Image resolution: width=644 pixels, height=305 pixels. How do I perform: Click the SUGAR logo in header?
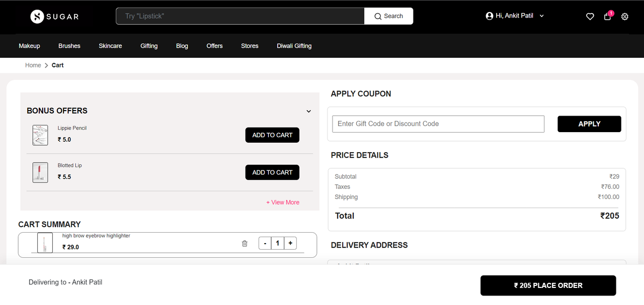tap(54, 17)
